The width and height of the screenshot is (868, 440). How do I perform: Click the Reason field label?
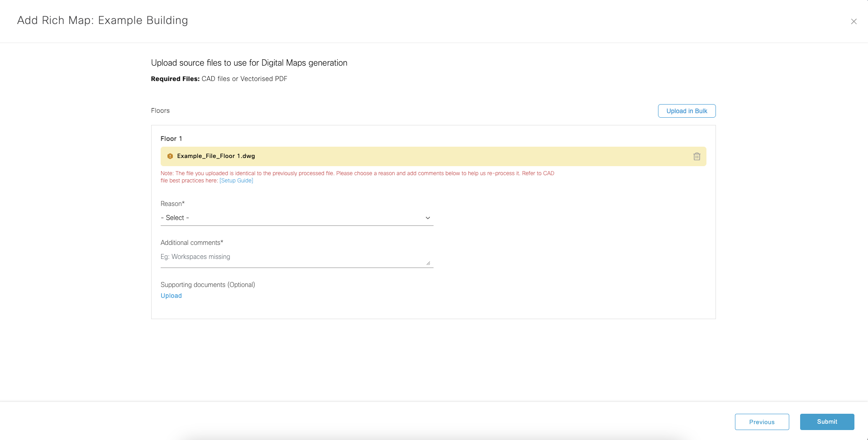pos(172,204)
